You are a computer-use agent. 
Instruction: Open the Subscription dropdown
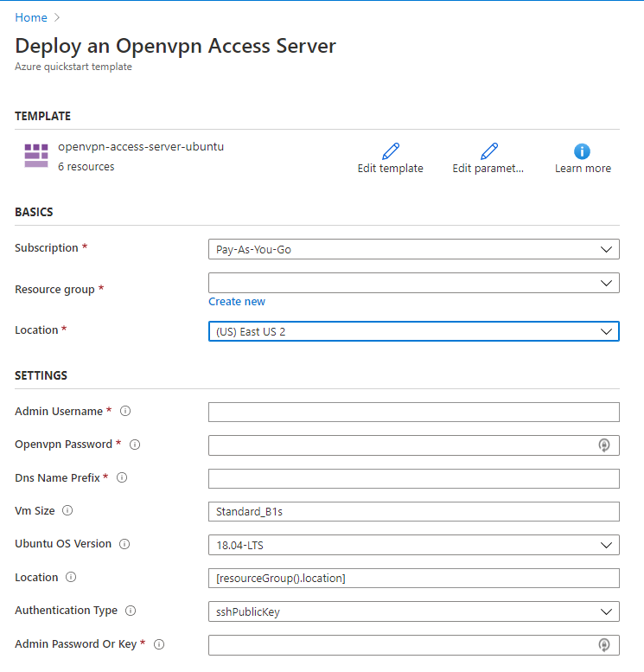click(x=413, y=249)
